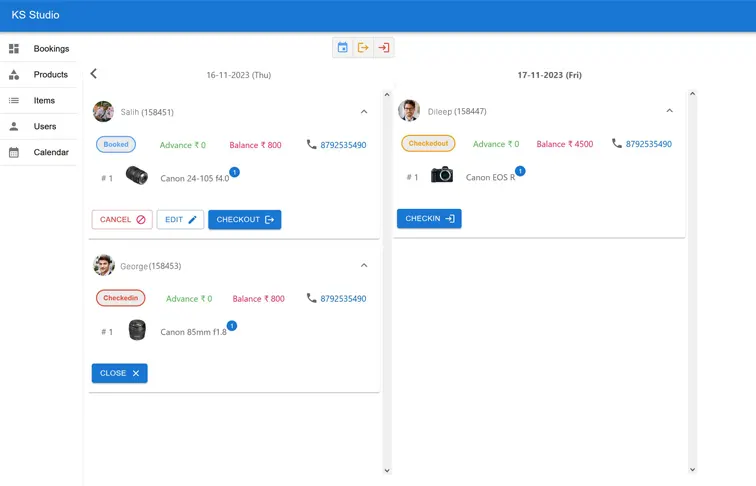Click Canon 85mm f1.8 product name

[193, 332]
